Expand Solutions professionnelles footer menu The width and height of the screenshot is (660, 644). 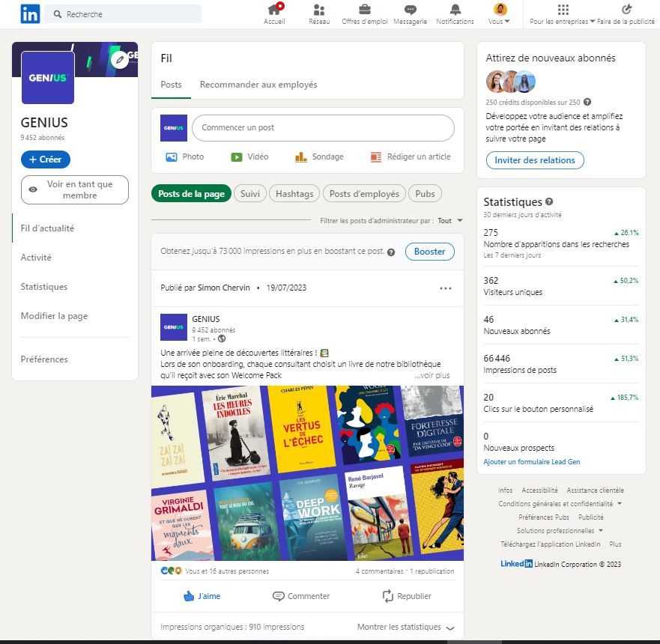click(x=560, y=530)
